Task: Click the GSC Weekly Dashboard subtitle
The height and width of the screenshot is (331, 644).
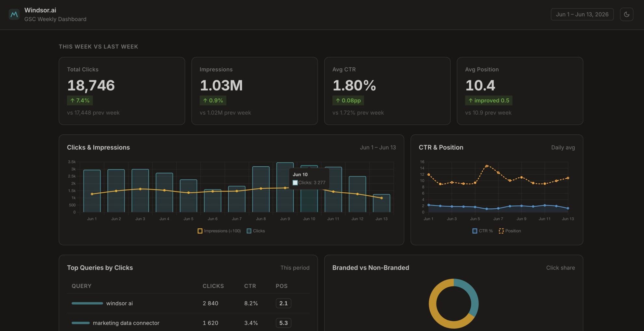Action: [55, 19]
